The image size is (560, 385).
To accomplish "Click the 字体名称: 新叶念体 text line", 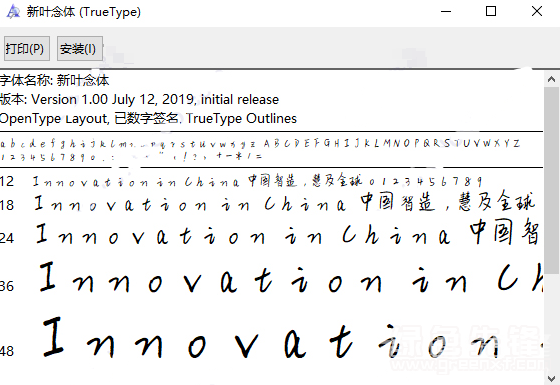I will tap(55, 80).
